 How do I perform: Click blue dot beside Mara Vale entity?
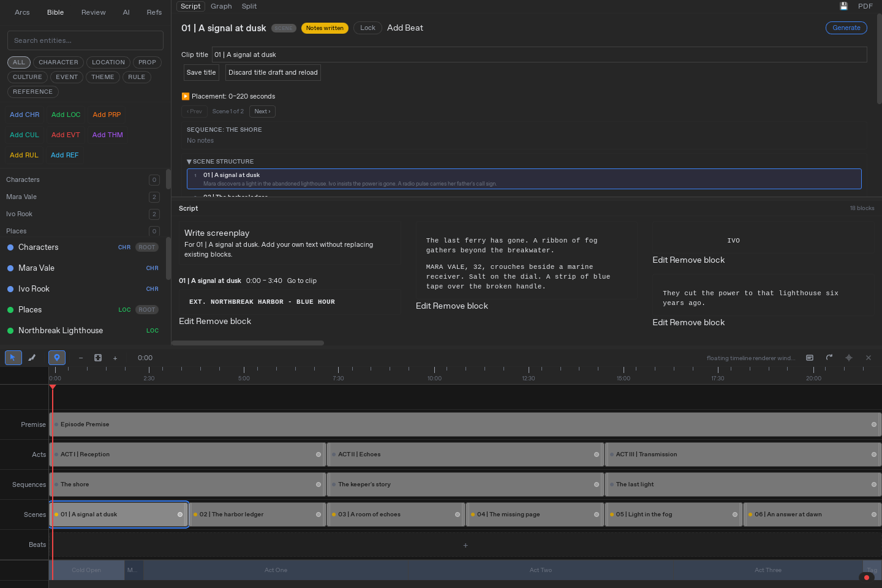pyautogui.click(x=10, y=268)
